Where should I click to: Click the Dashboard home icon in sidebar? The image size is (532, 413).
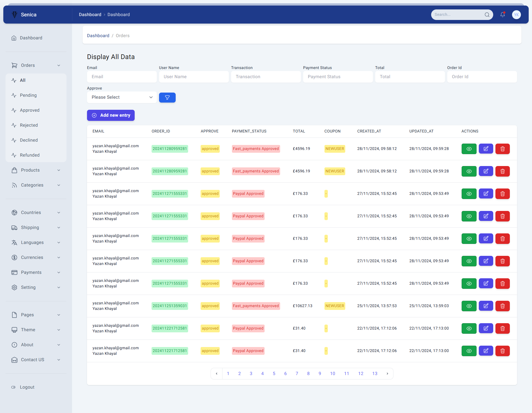coord(14,38)
